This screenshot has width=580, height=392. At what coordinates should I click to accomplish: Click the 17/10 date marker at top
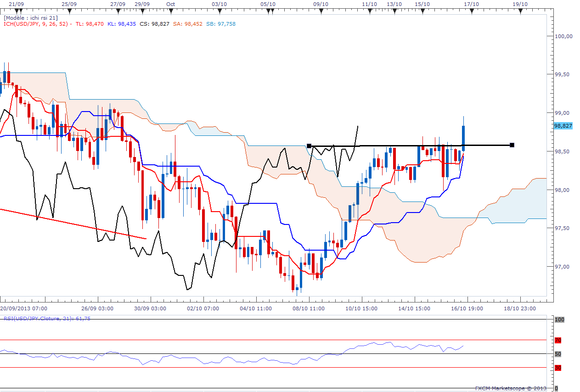(x=471, y=4)
